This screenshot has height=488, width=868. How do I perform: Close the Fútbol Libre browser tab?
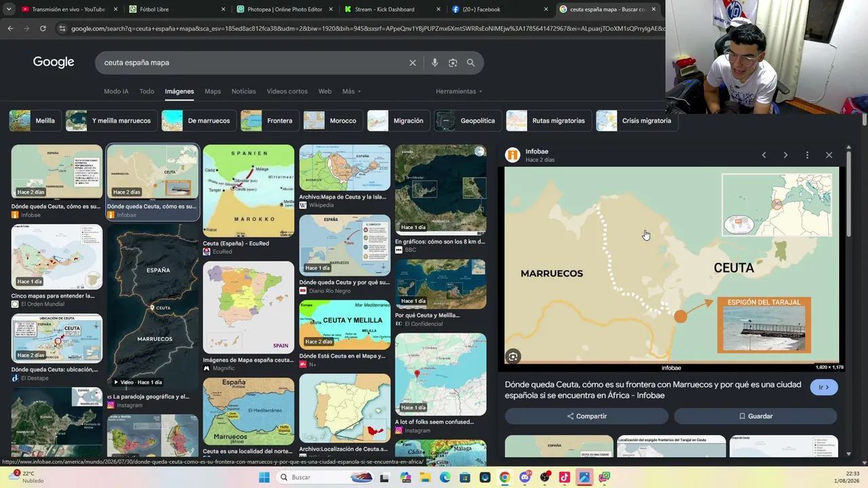pyautogui.click(x=224, y=9)
